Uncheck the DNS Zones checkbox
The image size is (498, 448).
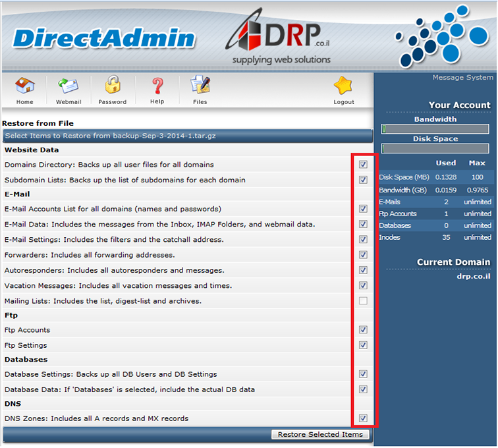point(363,418)
